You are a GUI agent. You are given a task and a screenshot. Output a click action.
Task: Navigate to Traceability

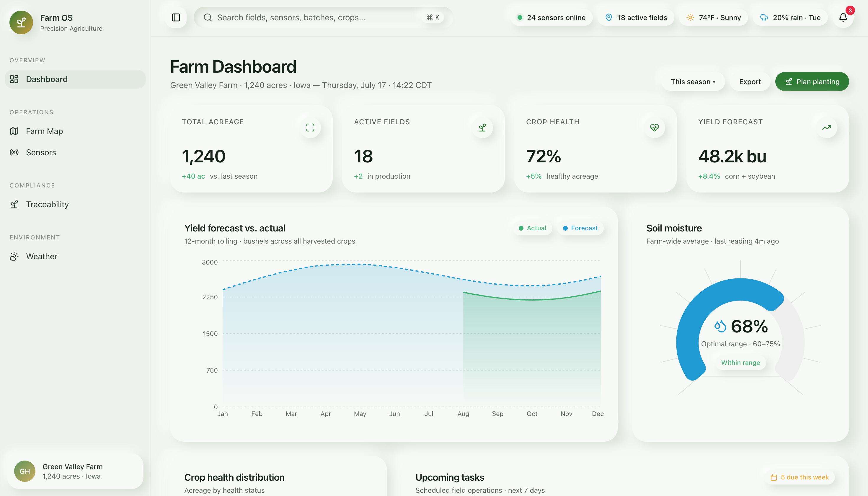tap(75, 204)
